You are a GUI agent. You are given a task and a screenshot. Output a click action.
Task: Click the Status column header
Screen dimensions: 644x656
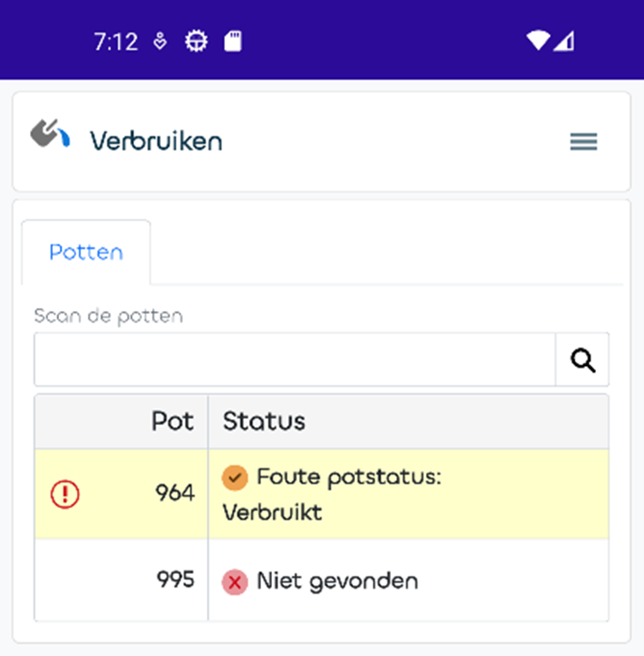[x=264, y=421]
